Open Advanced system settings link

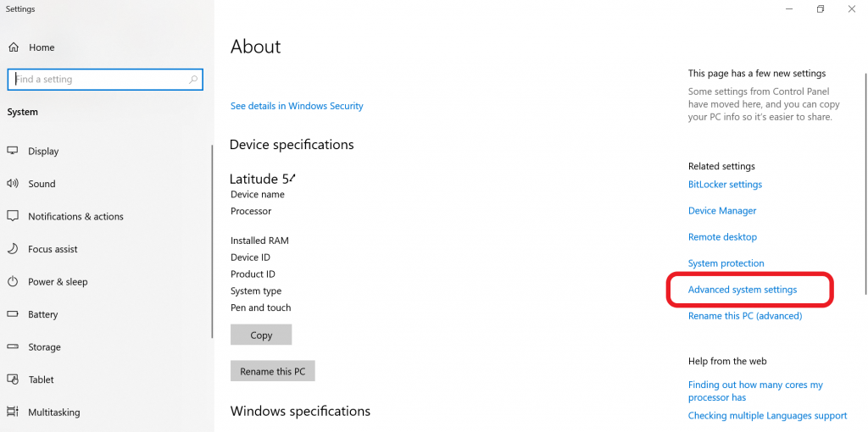pyautogui.click(x=743, y=290)
